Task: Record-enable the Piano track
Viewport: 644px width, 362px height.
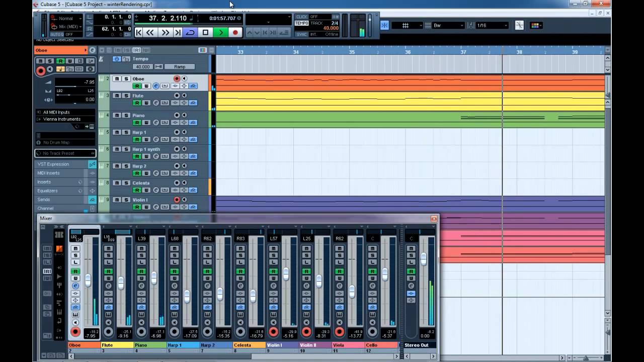Action: (x=177, y=115)
